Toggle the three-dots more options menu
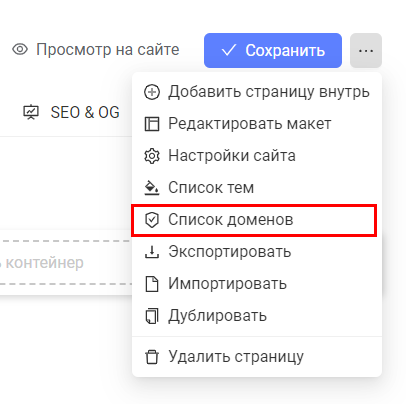The height and width of the screenshot is (404, 406). (x=366, y=50)
